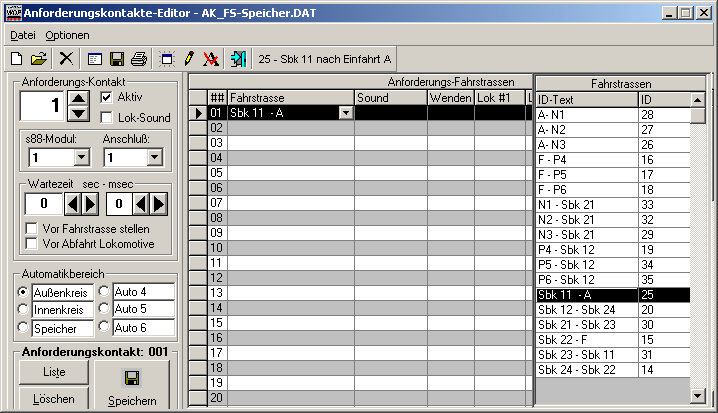Select the Auto 4 radio button
718x413 pixels.
[x=104, y=291]
